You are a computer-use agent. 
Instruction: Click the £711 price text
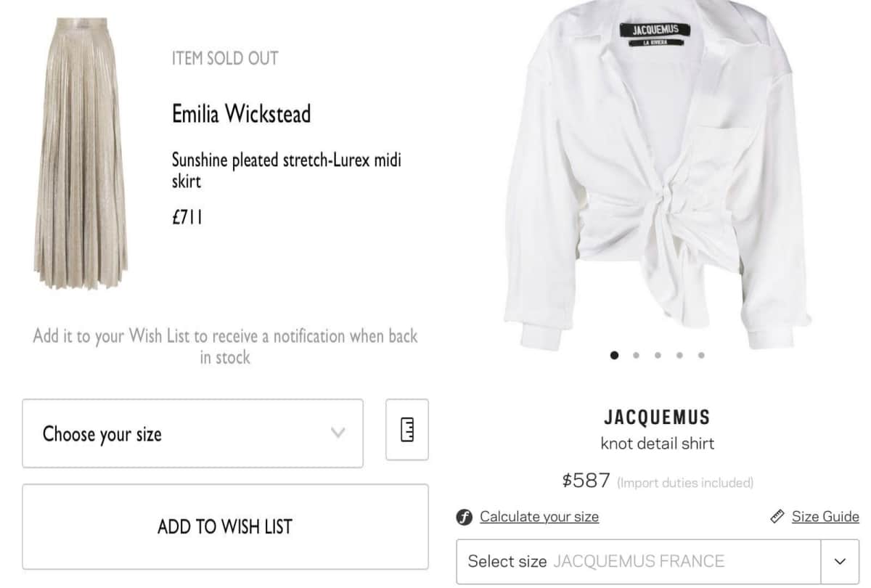tap(187, 216)
